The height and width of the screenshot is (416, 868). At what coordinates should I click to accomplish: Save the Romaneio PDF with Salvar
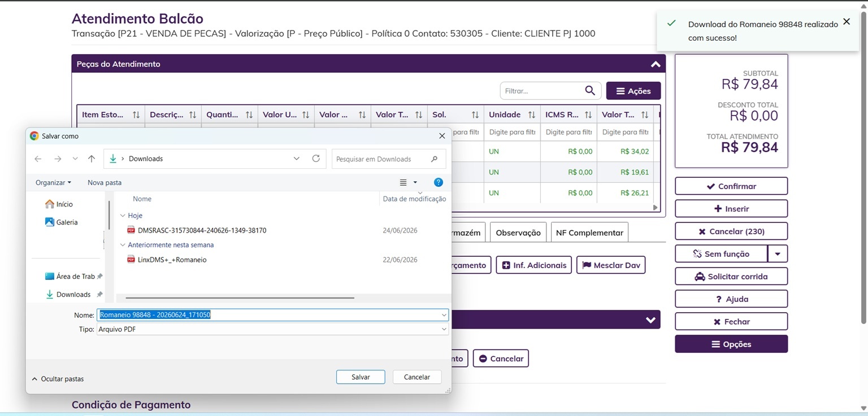coord(361,377)
